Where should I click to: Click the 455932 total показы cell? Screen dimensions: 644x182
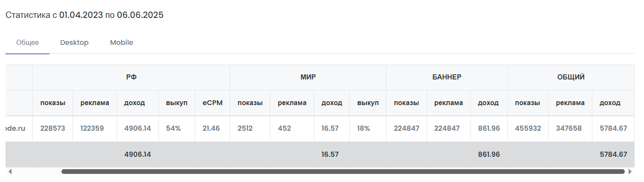[527, 128]
